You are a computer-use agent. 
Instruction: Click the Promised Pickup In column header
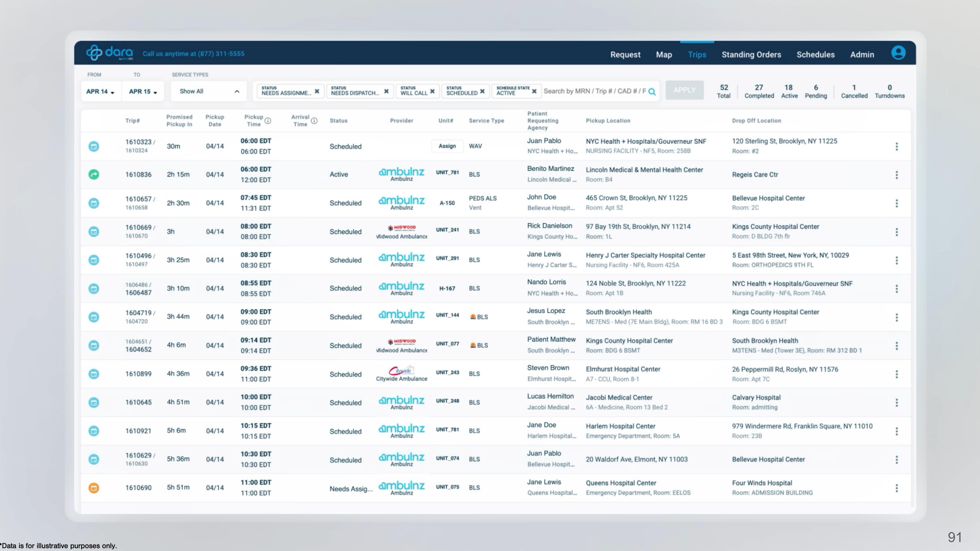[x=179, y=120]
